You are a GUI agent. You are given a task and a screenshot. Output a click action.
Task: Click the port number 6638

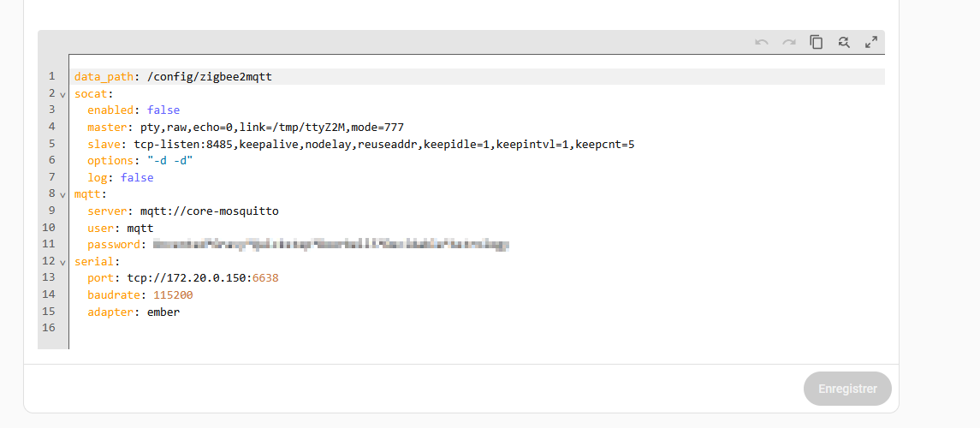[264, 279]
